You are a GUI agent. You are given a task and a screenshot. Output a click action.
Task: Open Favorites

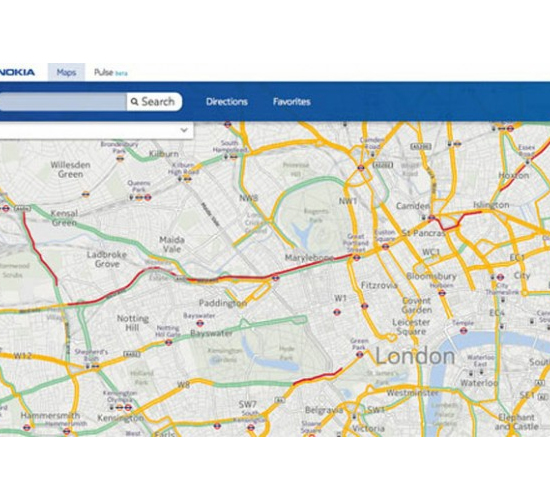coord(291,102)
